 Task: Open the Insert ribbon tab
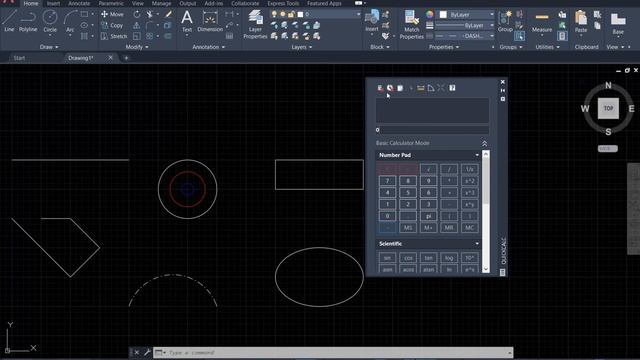click(x=53, y=3)
